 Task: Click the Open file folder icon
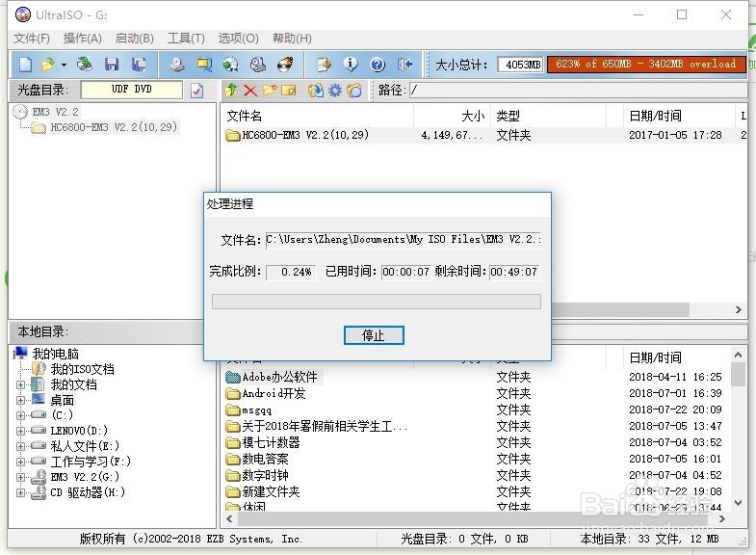point(48,65)
